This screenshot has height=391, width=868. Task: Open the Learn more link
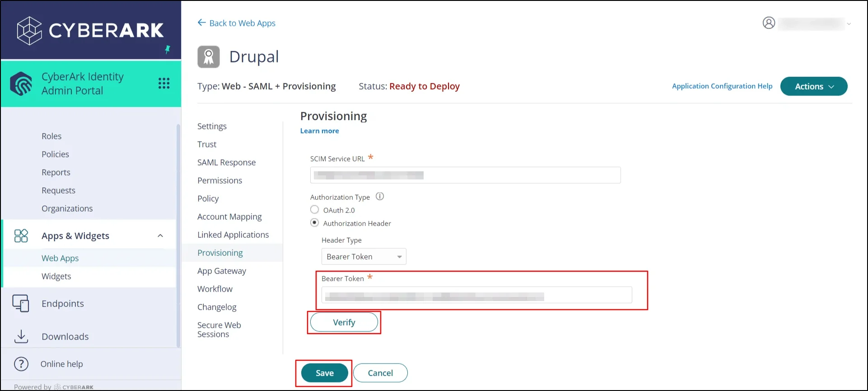pyautogui.click(x=320, y=131)
